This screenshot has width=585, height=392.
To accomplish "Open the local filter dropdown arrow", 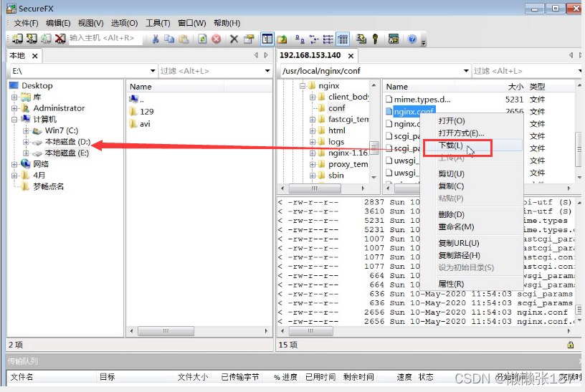I will click(x=267, y=71).
